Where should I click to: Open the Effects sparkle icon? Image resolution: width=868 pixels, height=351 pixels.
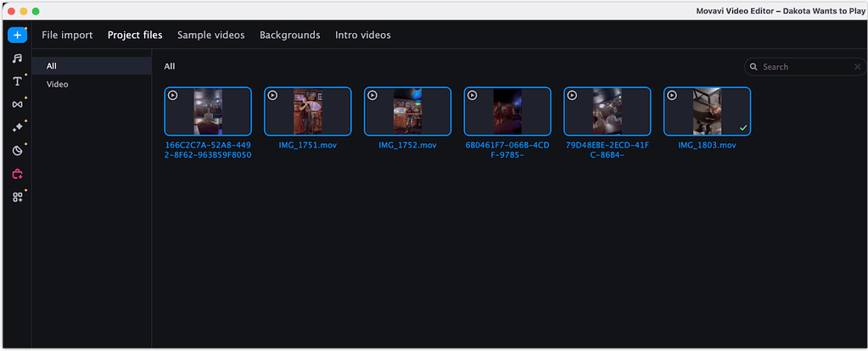[17, 127]
